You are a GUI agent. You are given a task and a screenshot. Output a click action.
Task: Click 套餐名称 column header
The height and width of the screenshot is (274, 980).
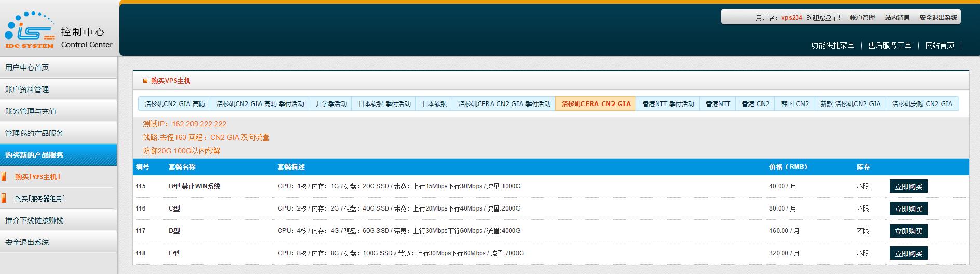coord(182,167)
